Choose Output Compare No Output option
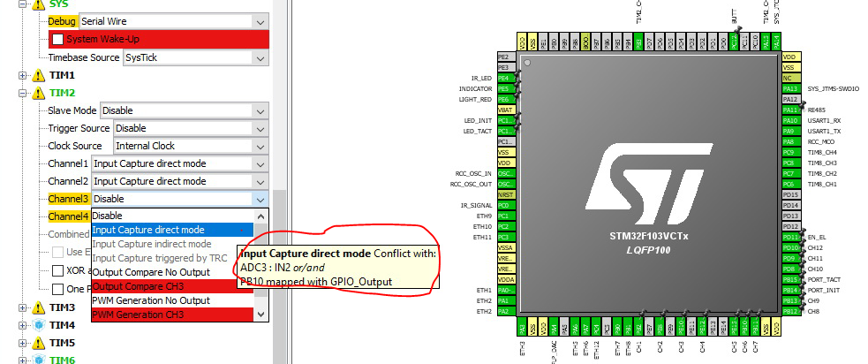The height and width of the screenshot is (364, 868). pyautogui.click(x=172, y=272)
